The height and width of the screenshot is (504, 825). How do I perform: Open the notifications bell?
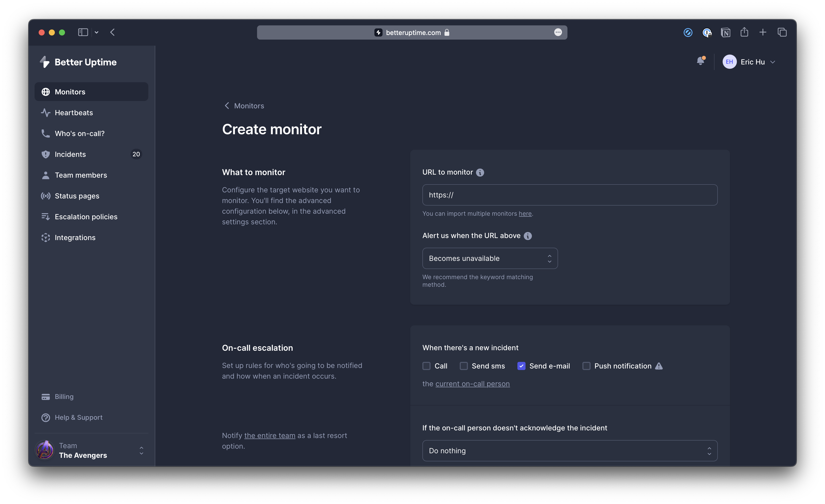[x=701, y=61]
